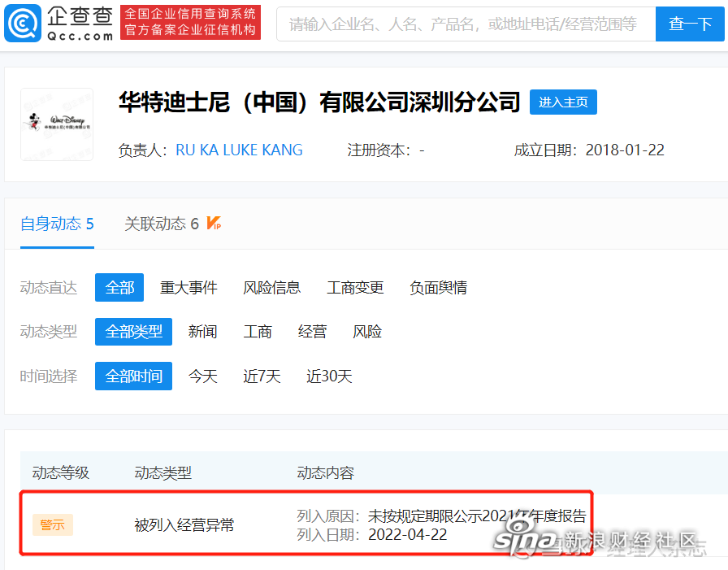Select the 工商变更 filter
Image resolution: width=728 pixels, height=570 pixels.
[x=355, y=288]
